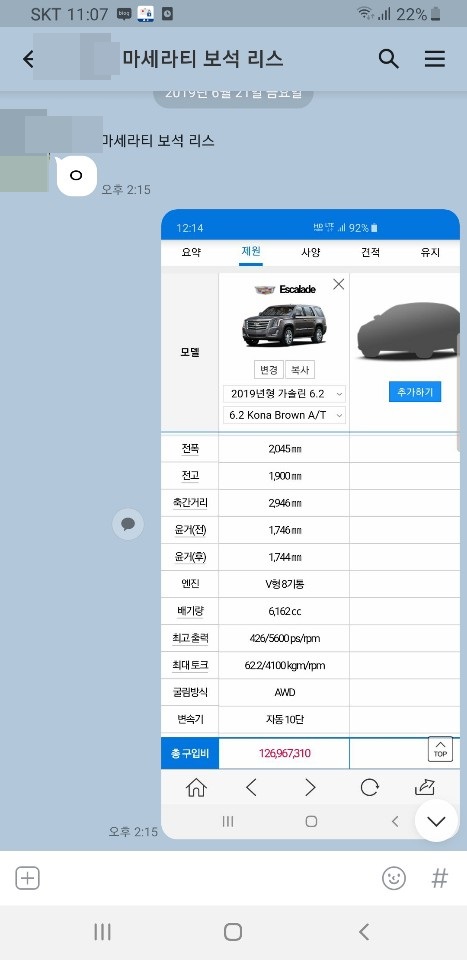Tap the 426/5600 ps/rpm value
Image resolution: width=467 pixels, height=960 pixels.
tap(285, 639)
